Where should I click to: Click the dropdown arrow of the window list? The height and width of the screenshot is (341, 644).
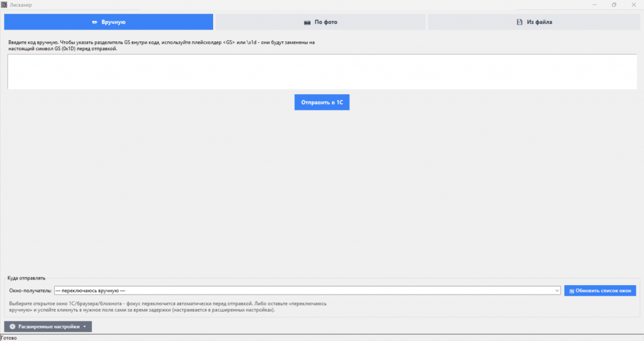[557, 291]
